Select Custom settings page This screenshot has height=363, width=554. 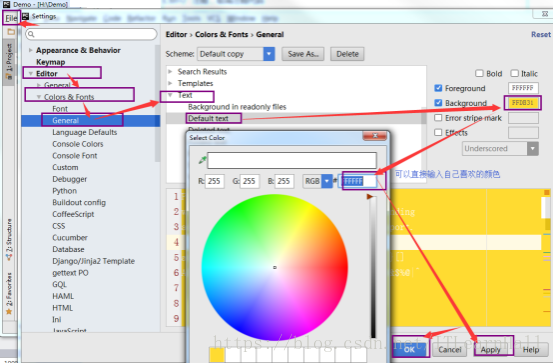65,167
